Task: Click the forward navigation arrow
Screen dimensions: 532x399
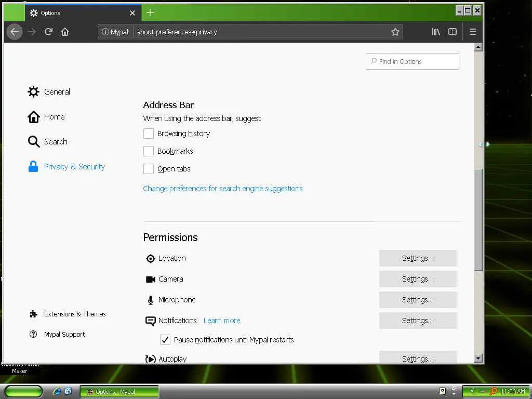Action: pos(32,32)
